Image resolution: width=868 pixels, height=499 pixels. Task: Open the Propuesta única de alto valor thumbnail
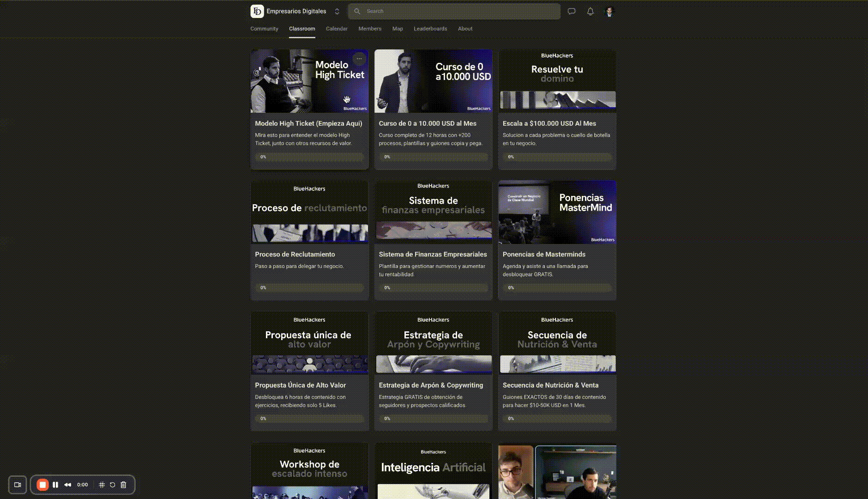click(x=309, y=343)
